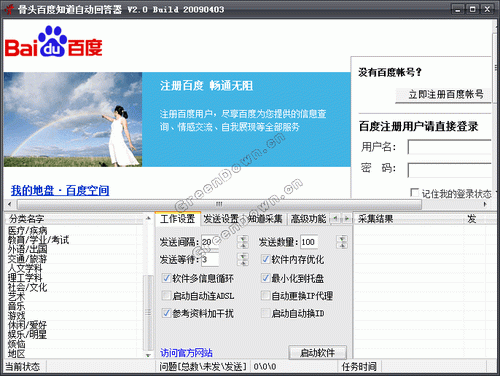Switch to 高级功能 tab
The height and width of the screenshot is (376, 500).
click(x=308, y=219)
